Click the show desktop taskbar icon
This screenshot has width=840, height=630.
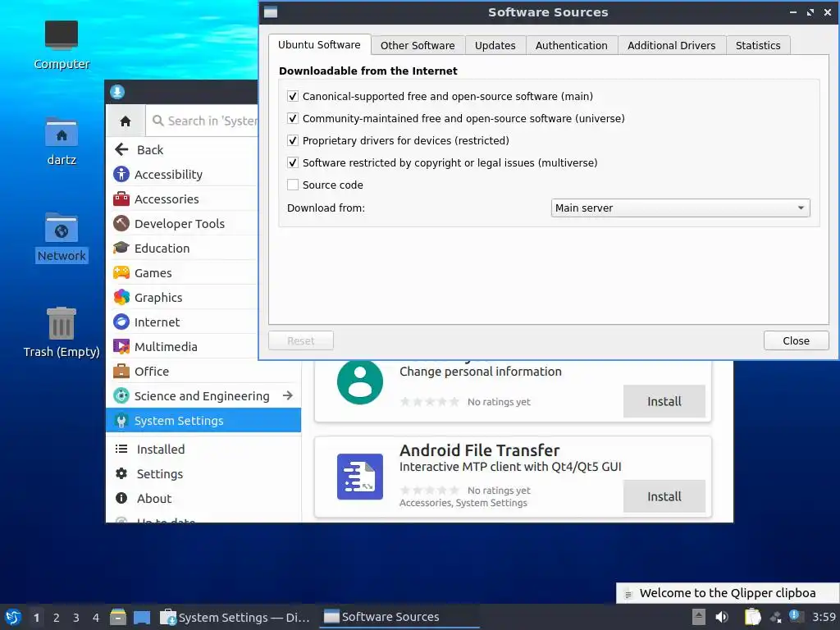click(x=142, y=617)
